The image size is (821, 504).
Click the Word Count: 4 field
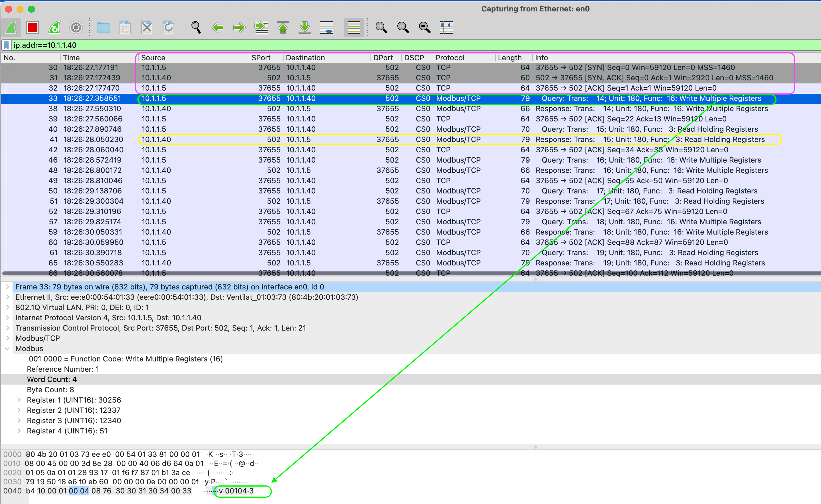pos(52,379)
